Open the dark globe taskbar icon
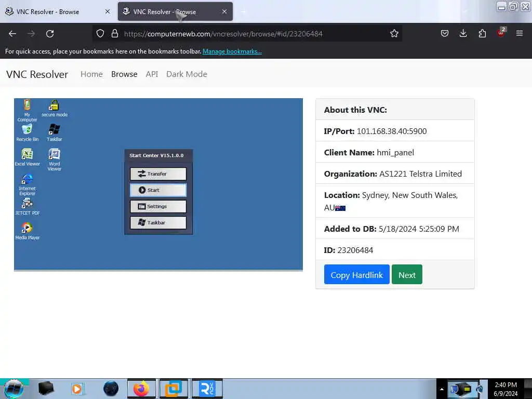Image resolution: width=532 pixels, height=399 pixels. click(111, 389)
